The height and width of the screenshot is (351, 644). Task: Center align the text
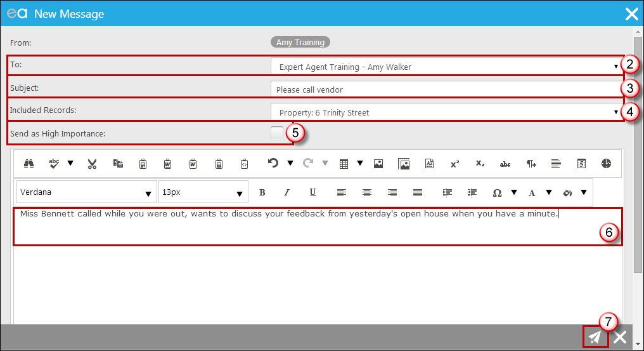pyautogui.click(x=367, y=192)
